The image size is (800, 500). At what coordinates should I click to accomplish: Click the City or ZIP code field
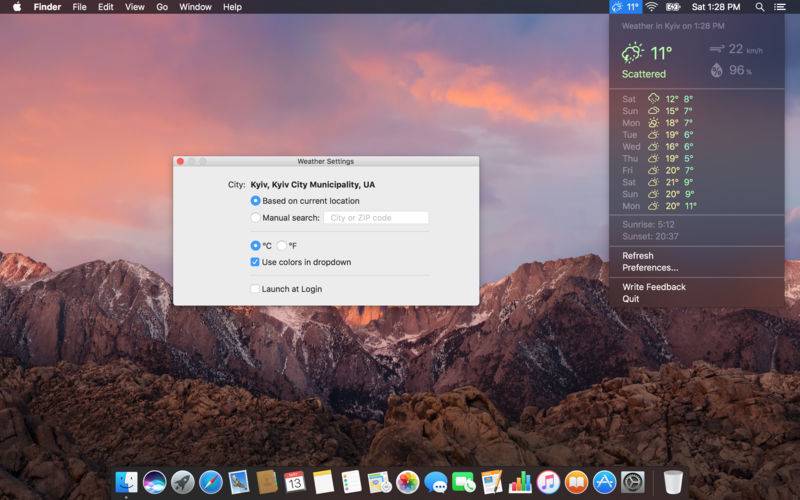click(376, 218)
